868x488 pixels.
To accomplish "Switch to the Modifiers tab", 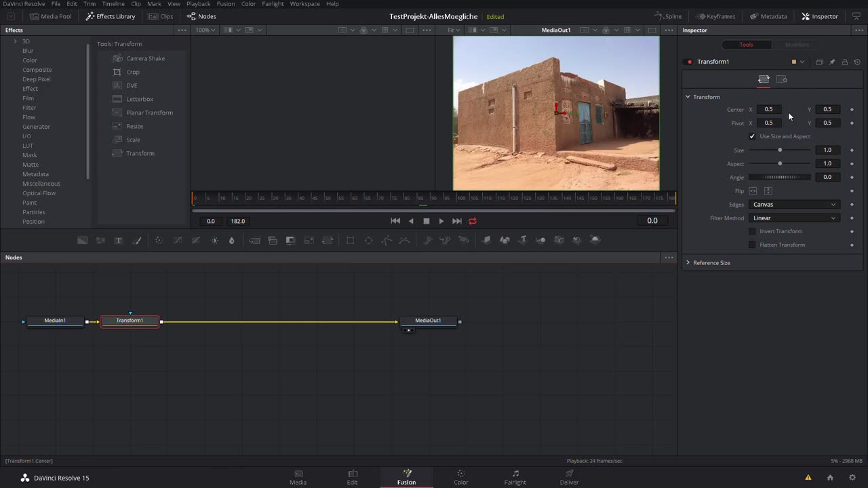I will tap(797, 45).
